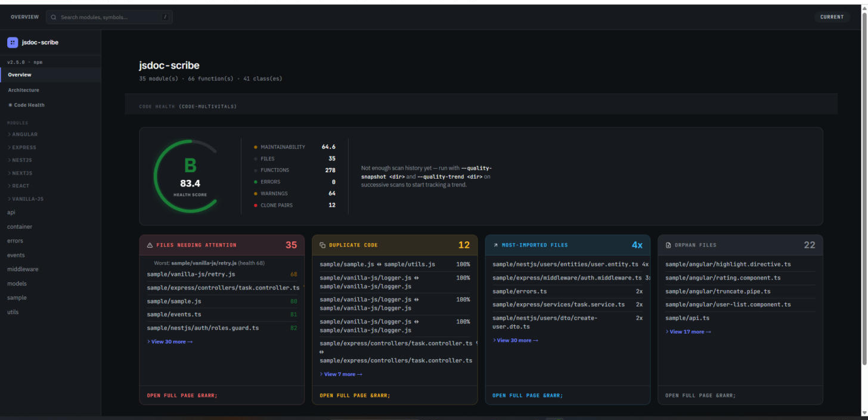Expand View 7 more duplicate code entries
Image resolution: width=868 pixels, height=420 pixels.
[341, 374]
